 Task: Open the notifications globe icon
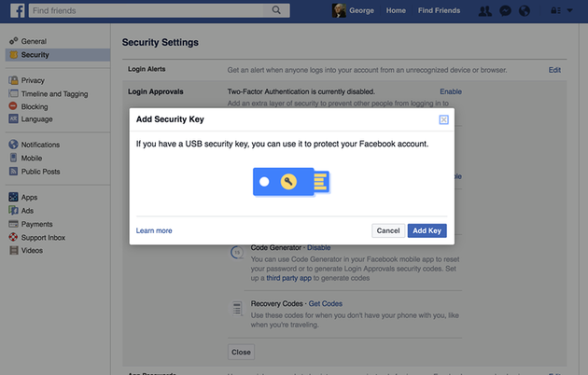point(525,11)
